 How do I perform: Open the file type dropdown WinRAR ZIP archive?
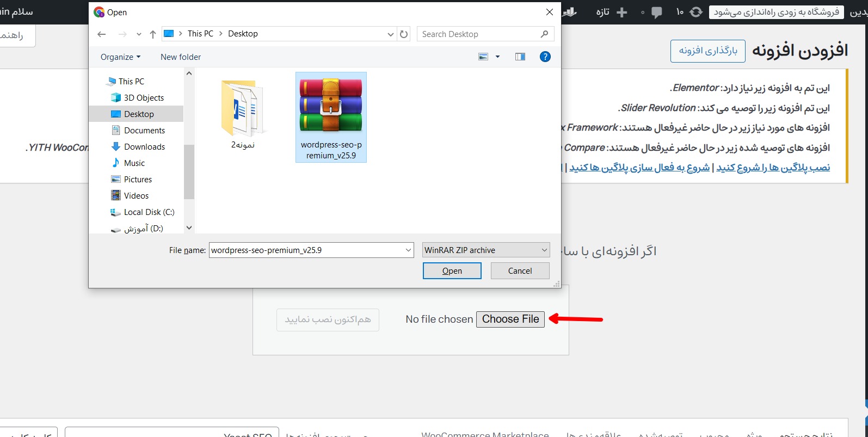[486, 250]
